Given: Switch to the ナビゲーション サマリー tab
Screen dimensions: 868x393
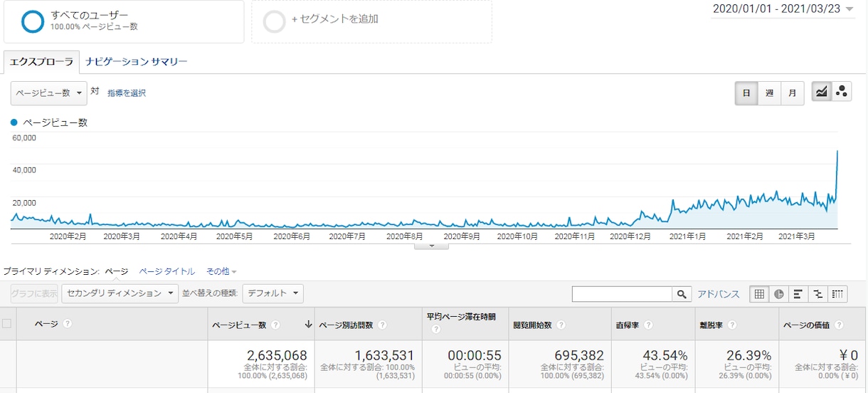Looking at the screenshot, I should (137, 62).
